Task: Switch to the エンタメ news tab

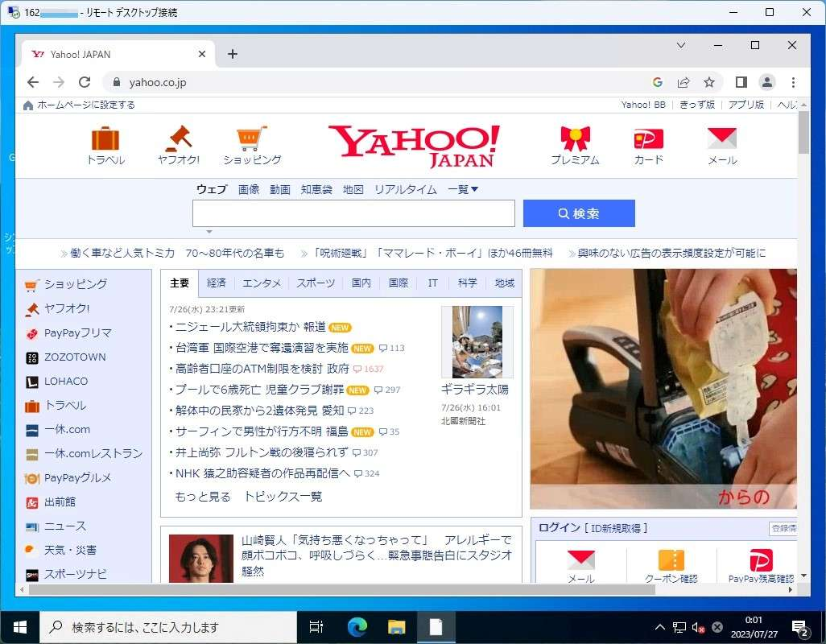Action: pyautogui.click(x=262, y=283)
